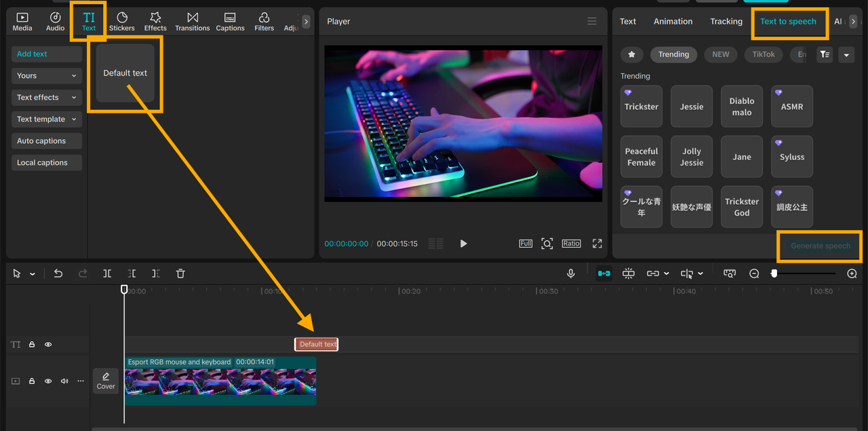Click the fullscreen expand icon in Player
Image resolution: width=868 pixels, height=431 pixels.
tap(597, 244)
